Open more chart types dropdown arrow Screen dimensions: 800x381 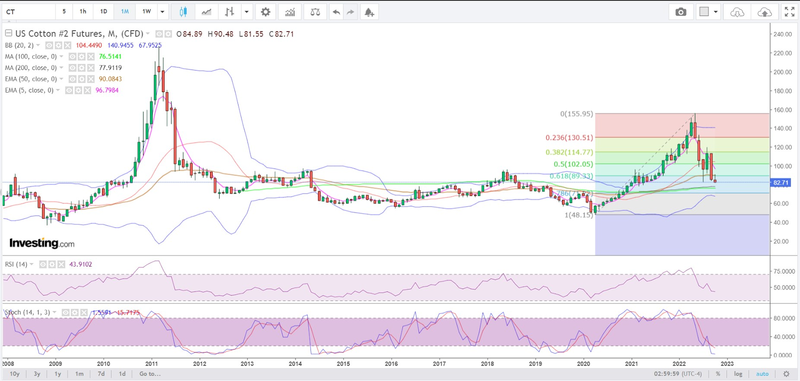247,11
